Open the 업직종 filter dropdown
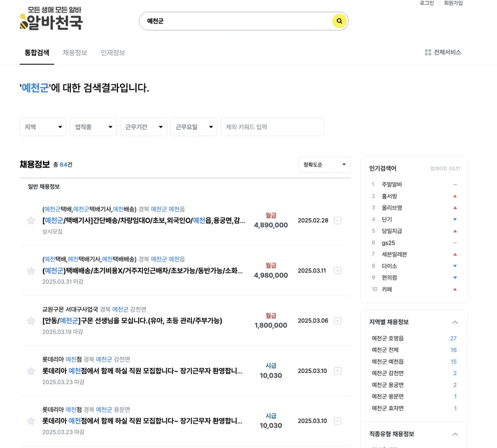The width and height of the screenshot is (497, 448). click(93, 127)
